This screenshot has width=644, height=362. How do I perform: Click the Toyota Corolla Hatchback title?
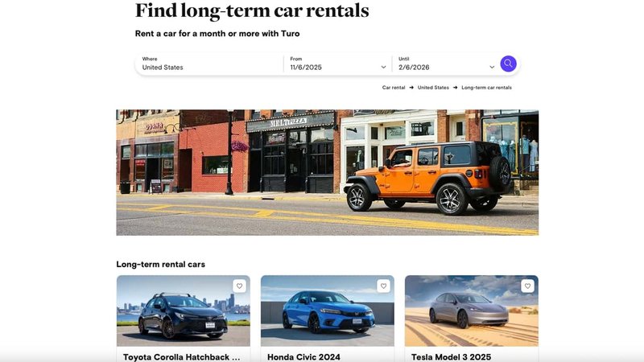point(182,357)
